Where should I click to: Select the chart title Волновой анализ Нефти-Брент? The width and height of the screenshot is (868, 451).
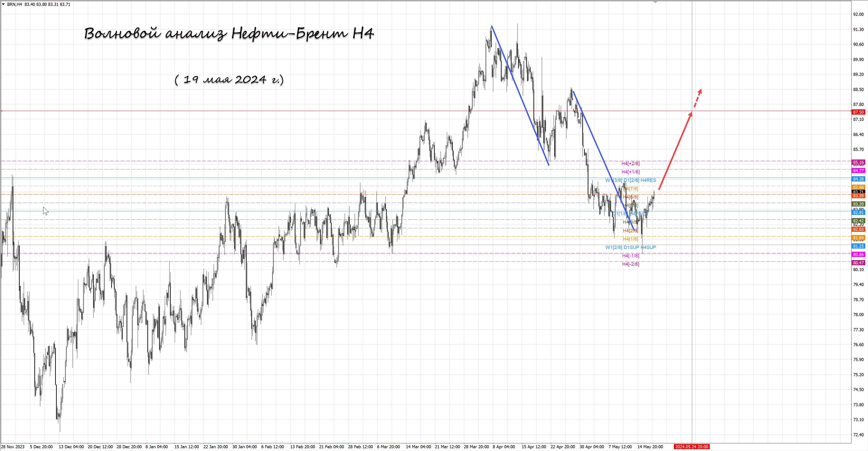coord(229,34)
